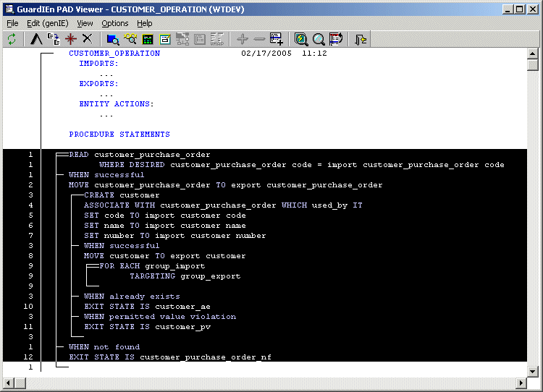Click the plain magnifying glass toolbar icon

(319, 39)
